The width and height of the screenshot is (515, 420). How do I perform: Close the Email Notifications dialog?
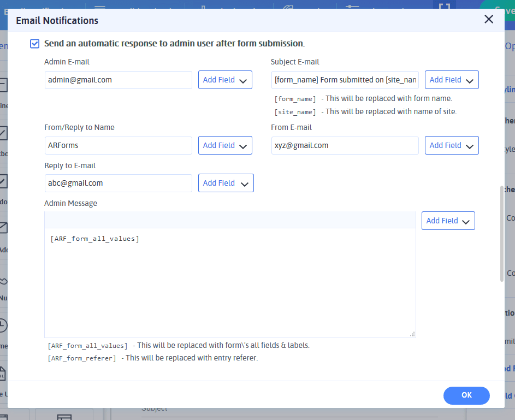point(489,20)
